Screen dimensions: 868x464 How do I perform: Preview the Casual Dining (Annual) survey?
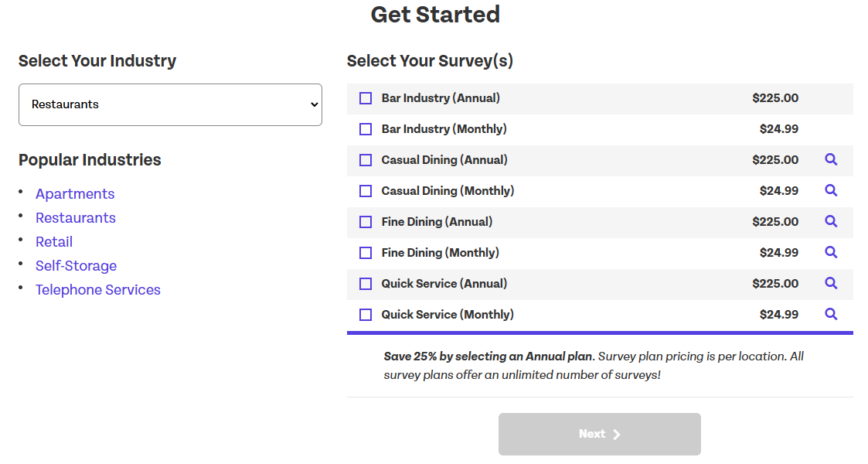click(831, 159)
